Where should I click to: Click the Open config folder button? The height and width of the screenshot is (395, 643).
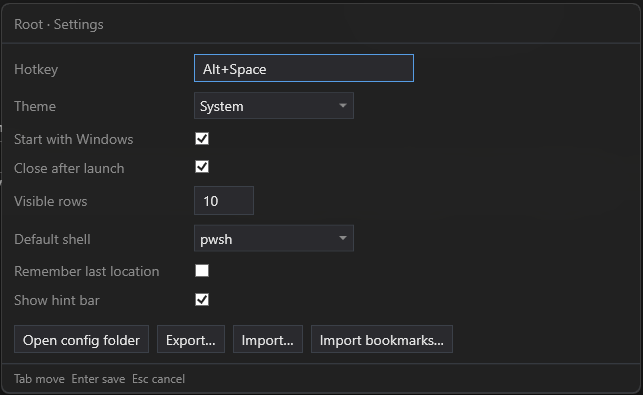pyautogui.click(x=81, y=340)
